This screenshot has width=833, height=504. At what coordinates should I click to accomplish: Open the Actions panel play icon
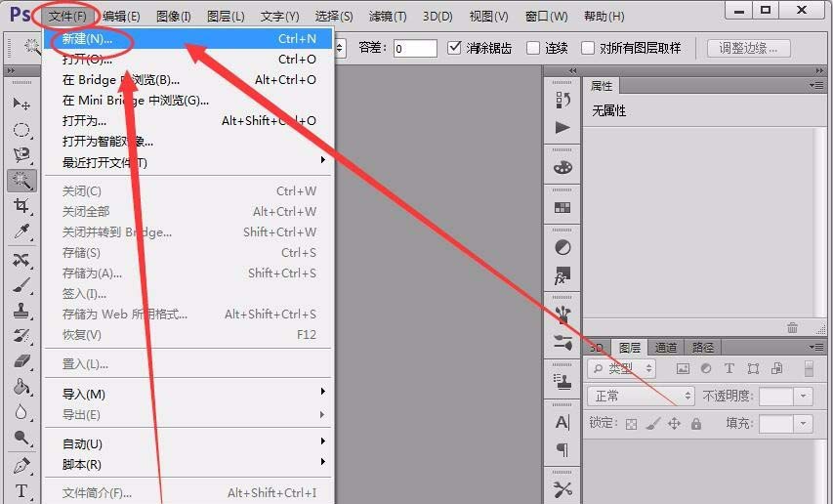[x=562, y=127]
